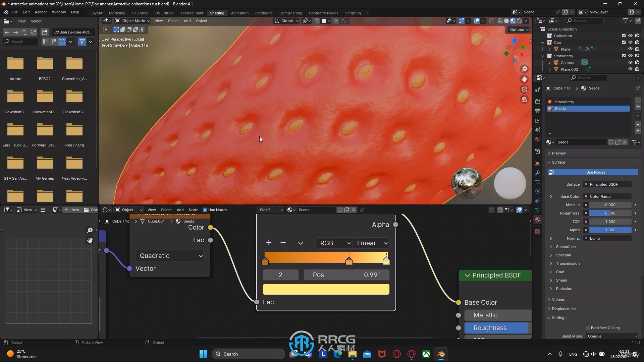Image resolution: width=644 pixels, height=362 pixels.
Task: Click the viewport pan hand gizmo
Action: [x=524, y=79]
